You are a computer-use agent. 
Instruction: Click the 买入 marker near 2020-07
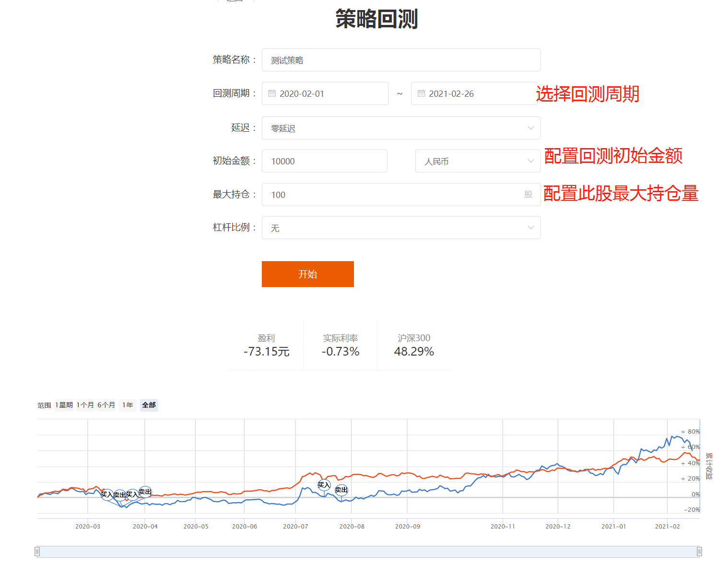click(324, 485)
